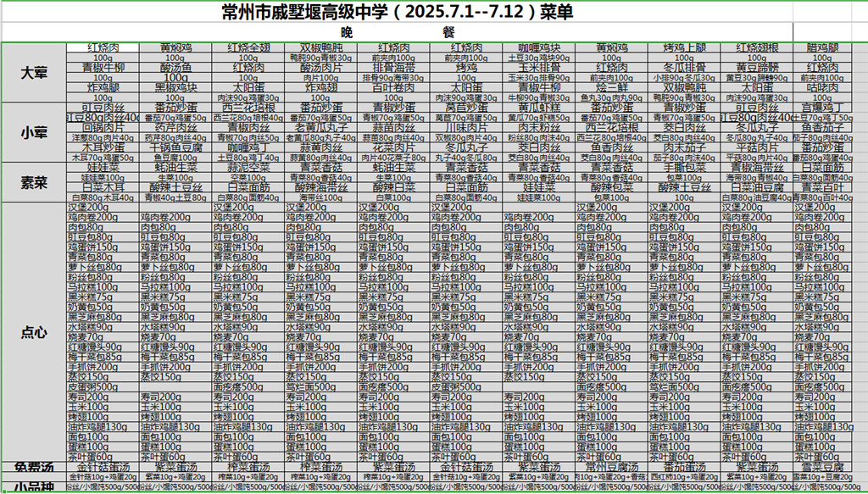Viewport: 868px width, 494px height.
Task: Click the 红烧全翅 dish cell
Action: click(248, 48)
